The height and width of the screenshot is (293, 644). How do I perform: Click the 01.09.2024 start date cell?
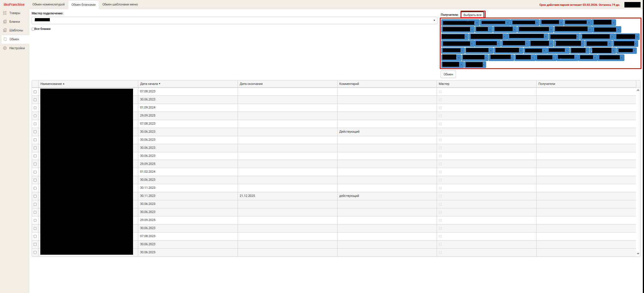coord(188,108)
